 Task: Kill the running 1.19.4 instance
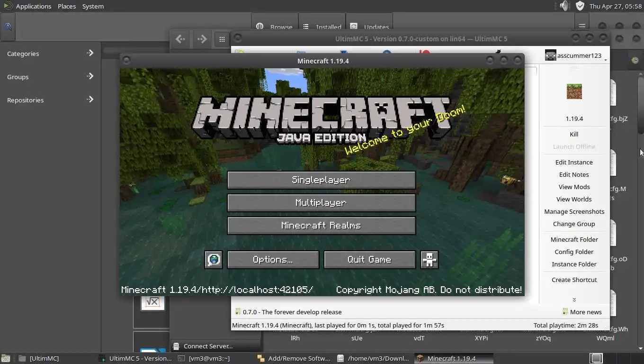574,134
